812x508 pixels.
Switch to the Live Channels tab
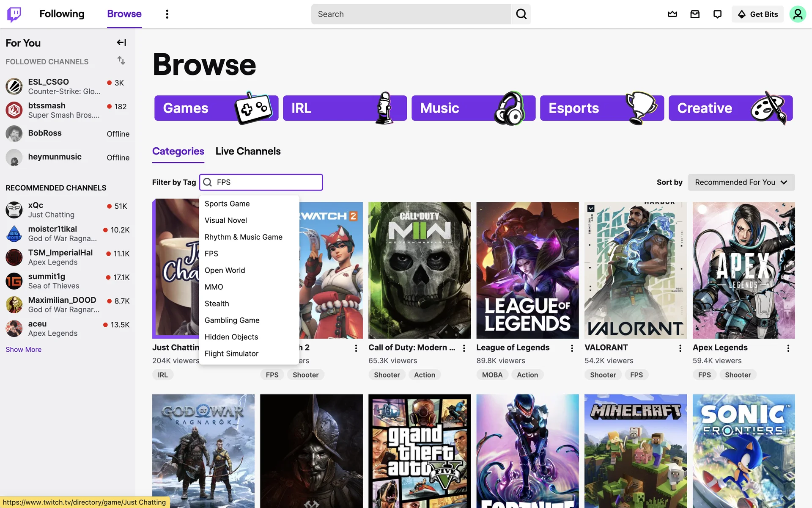(248, 151)
